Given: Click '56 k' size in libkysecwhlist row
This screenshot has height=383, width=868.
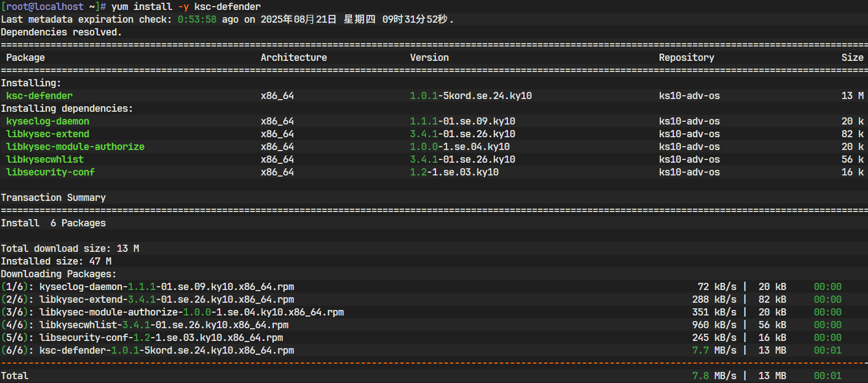Looking at the screenshot, I should coord(853,159).
